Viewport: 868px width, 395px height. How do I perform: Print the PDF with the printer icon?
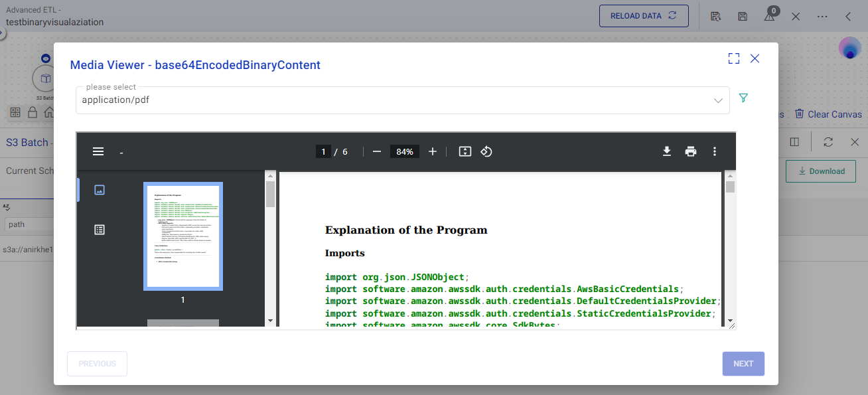690,151
